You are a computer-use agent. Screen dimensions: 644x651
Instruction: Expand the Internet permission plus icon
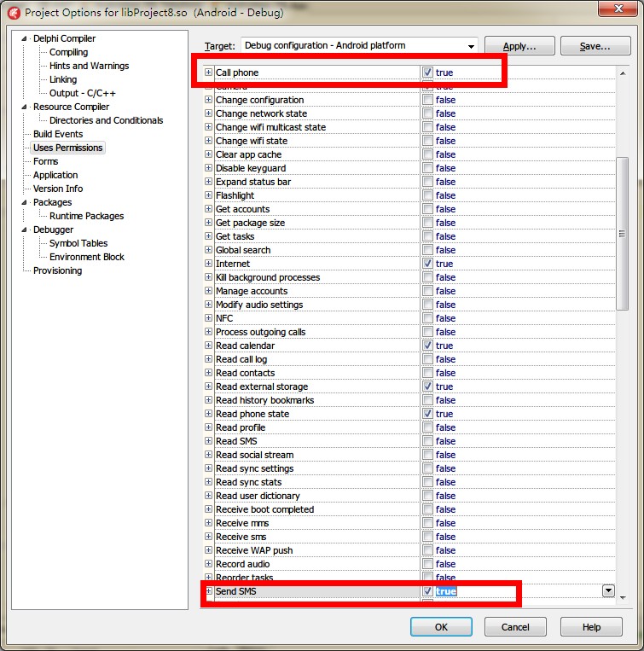tap(208, 264)
